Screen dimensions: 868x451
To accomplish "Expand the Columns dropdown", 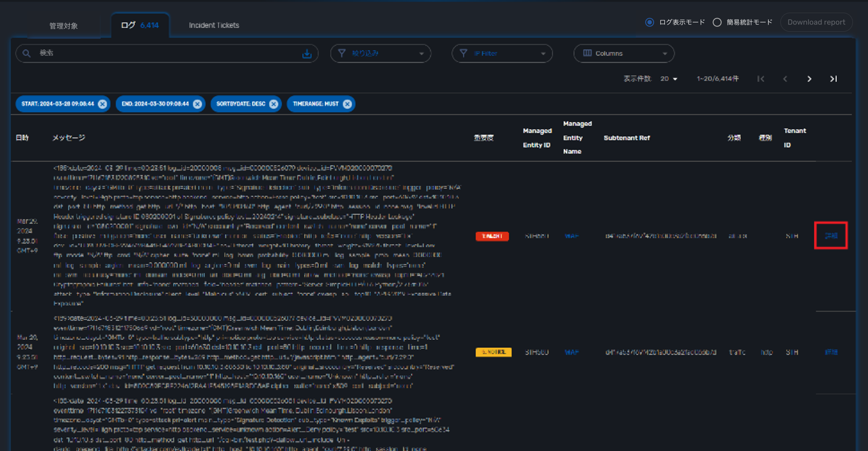I will 624,54.
